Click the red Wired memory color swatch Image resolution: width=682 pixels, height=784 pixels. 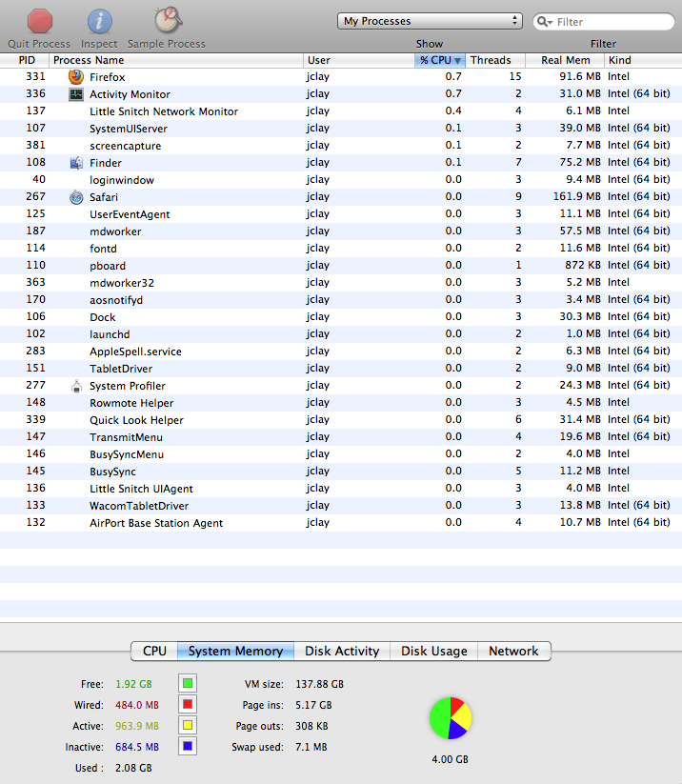[188, 704]
